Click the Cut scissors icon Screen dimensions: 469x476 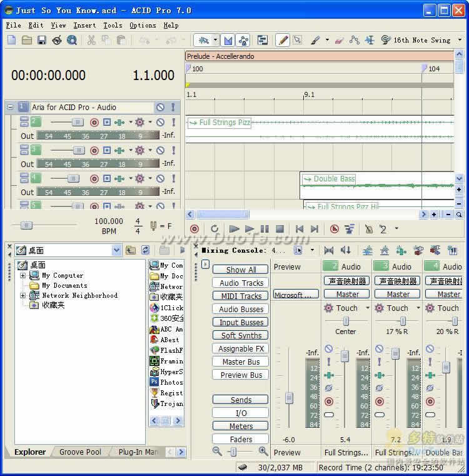click(91, 40)
